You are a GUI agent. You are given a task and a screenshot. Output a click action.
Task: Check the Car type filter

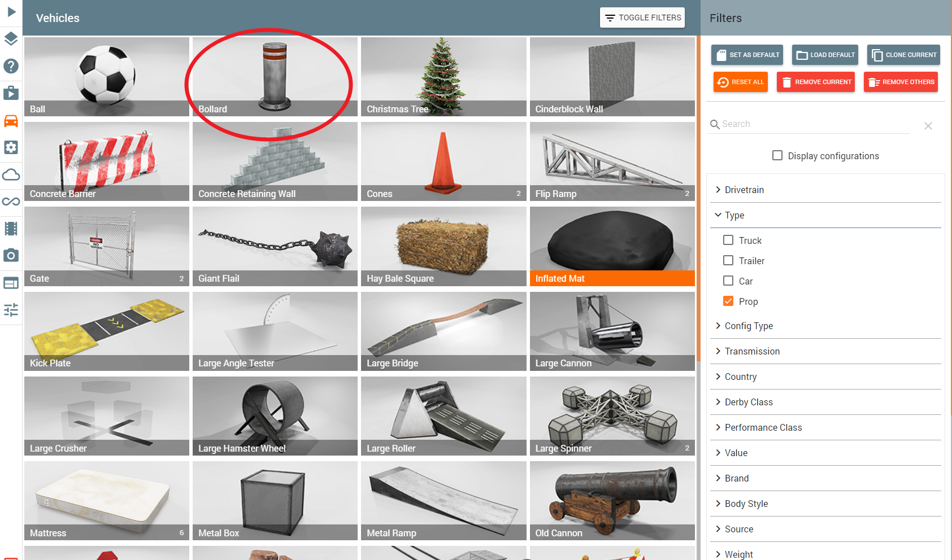(728, 281)
